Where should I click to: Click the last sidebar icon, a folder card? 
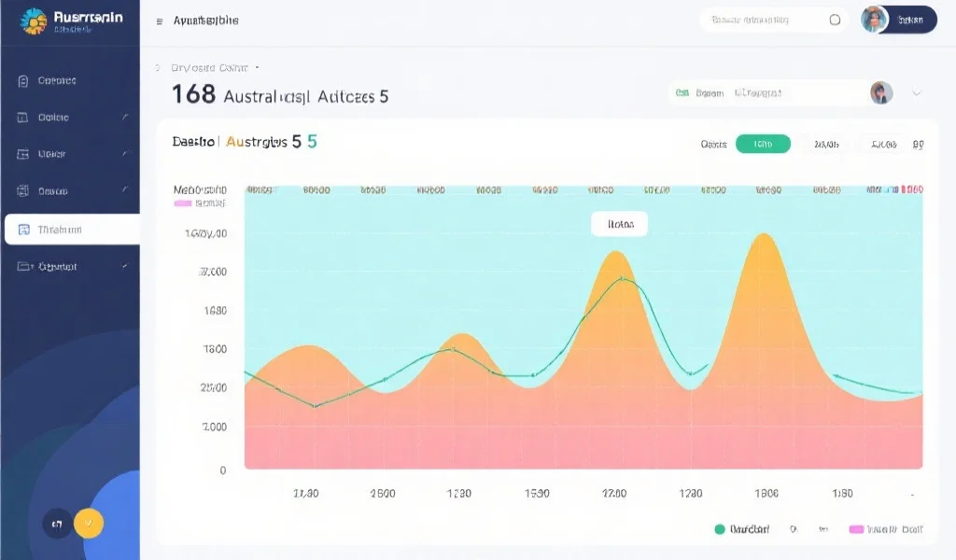coord(25,266)
